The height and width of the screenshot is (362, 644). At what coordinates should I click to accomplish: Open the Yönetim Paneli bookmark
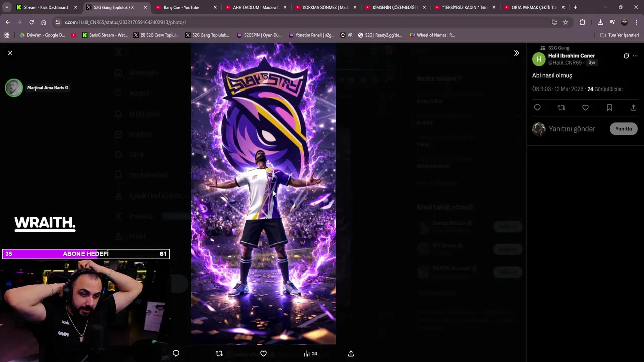click(311, 35)
